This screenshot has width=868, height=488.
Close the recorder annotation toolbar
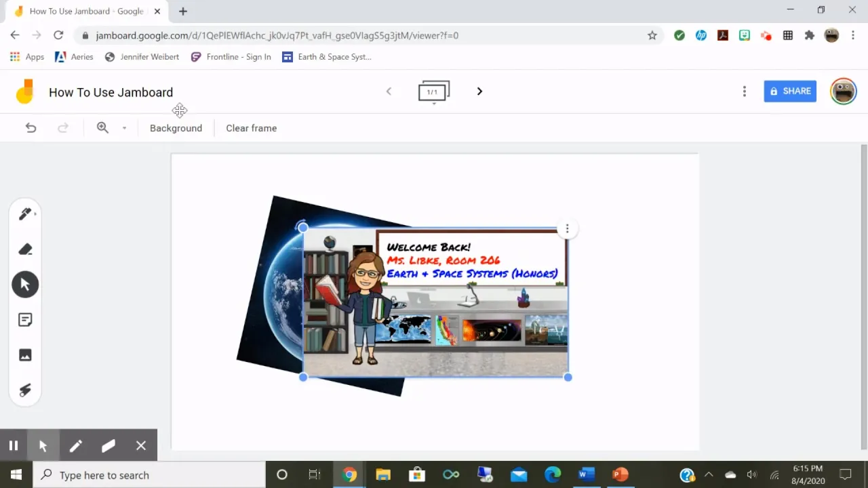140,445
